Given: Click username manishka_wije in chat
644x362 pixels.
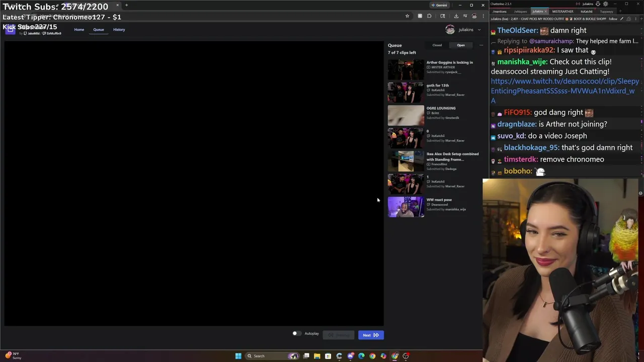Looking at the screenshot, I should pyautogui.click(x=522, y=62).
